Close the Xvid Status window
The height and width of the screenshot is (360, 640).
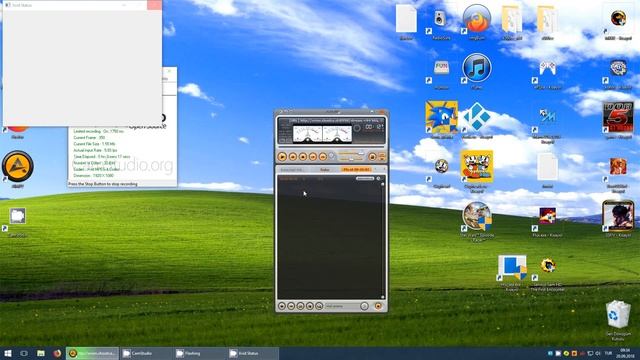click(154, 5)
